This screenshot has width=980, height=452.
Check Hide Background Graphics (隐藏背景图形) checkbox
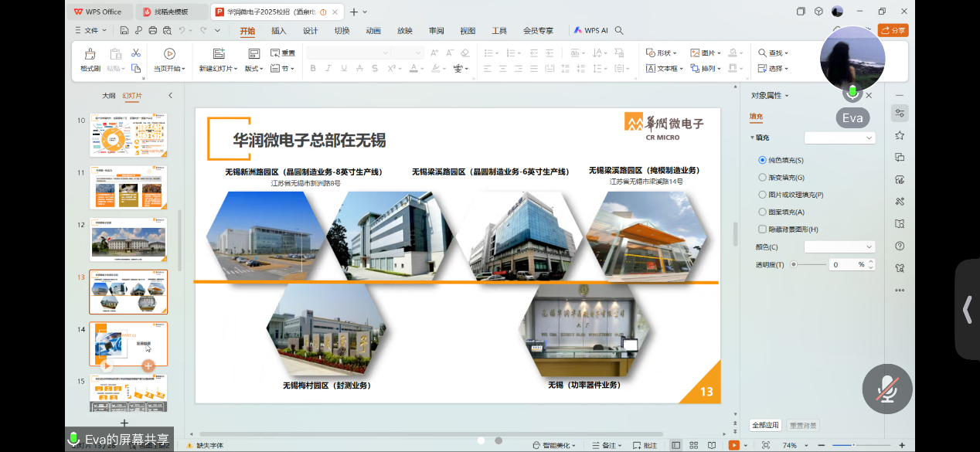pos(763,229)
